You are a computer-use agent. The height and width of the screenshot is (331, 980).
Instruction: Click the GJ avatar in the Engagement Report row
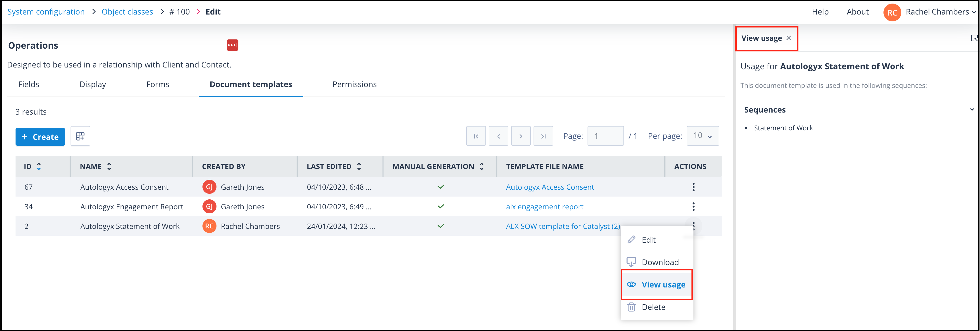(x=209, y=206)
